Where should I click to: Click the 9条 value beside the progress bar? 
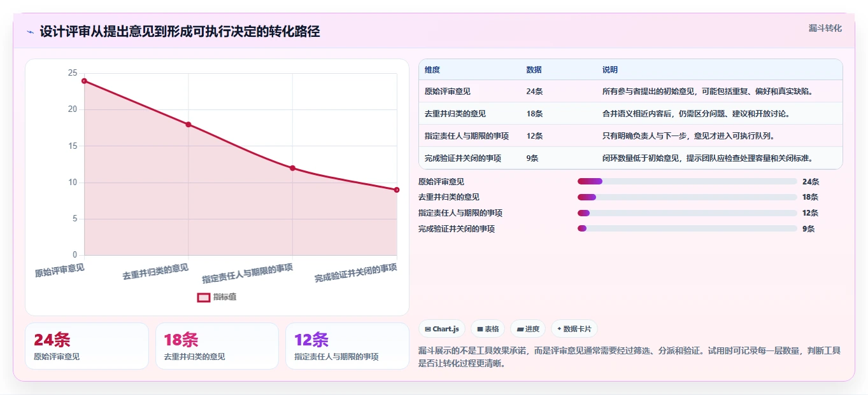[808, 228]
